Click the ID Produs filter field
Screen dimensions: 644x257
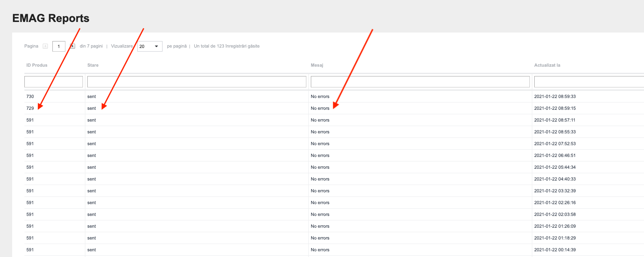(x=54, y=82)
